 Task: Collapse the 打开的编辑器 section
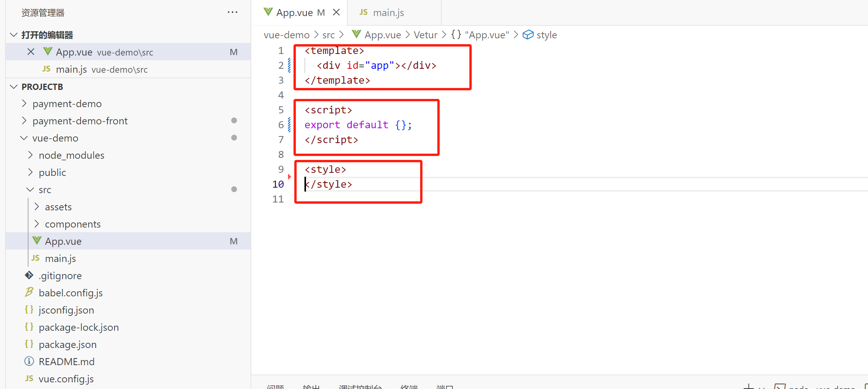pos(14,35)
